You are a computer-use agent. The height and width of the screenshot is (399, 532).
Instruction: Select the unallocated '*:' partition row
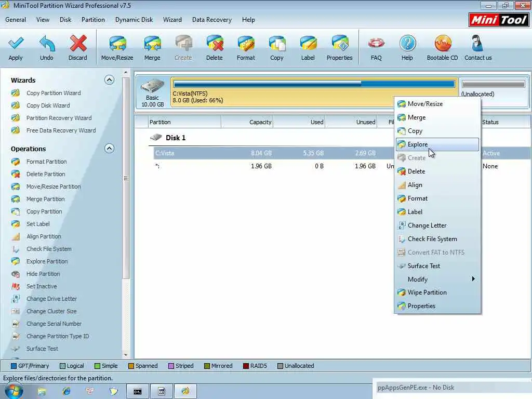tap(273, 166)
